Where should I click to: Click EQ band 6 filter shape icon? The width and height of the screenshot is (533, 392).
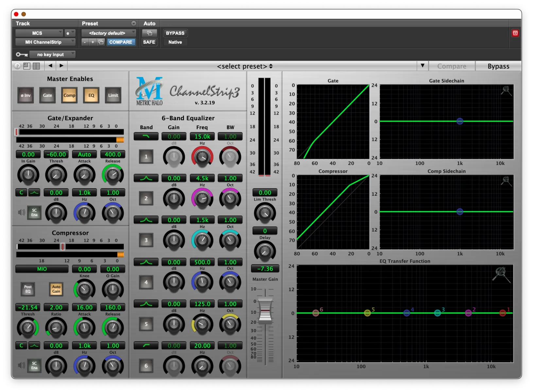point(146,346)
